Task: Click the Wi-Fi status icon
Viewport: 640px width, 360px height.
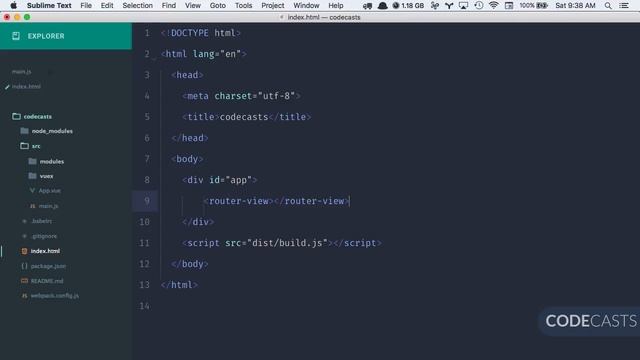Action: pos(493,5)
